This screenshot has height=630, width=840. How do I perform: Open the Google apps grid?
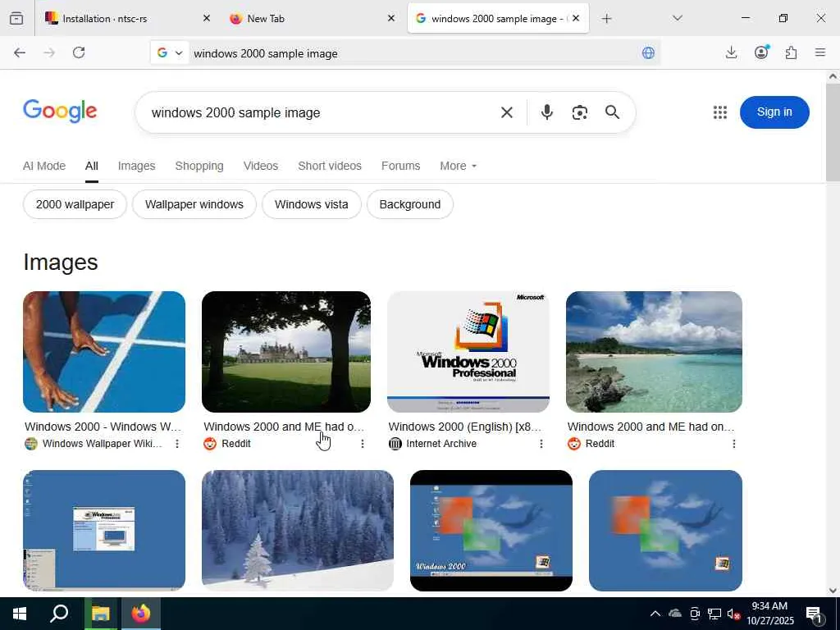click(720, 112)
